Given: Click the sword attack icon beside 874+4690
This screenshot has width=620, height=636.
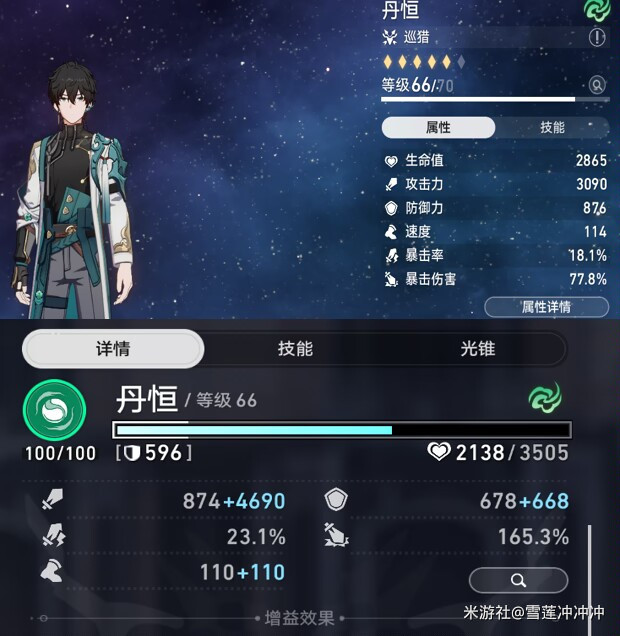Looking at the screenshot, I should click(53, 499).
